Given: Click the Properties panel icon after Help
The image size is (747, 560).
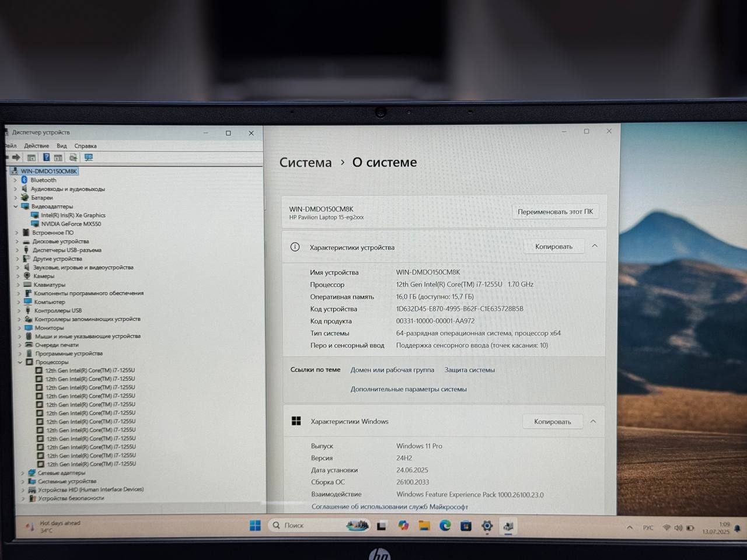Looking at the screenshot, I should tap(58, 157).
